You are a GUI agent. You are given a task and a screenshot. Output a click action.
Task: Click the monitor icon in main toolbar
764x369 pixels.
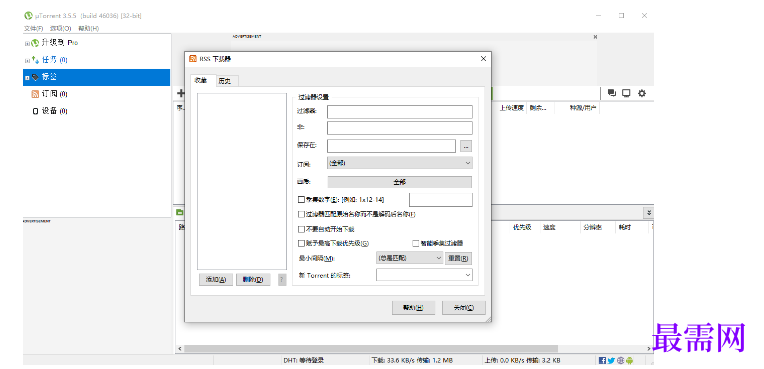(626, 93)
